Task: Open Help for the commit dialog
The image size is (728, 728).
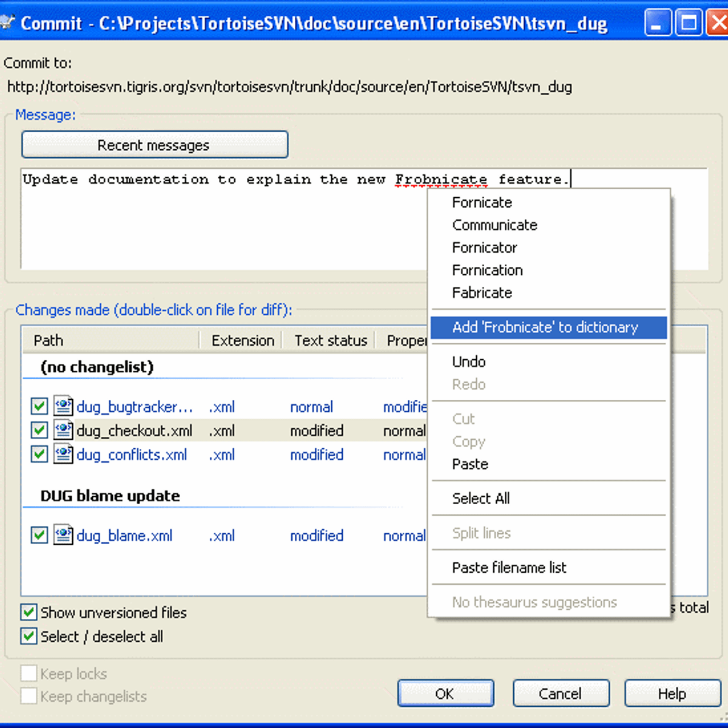Action: (x=672, y=693)
